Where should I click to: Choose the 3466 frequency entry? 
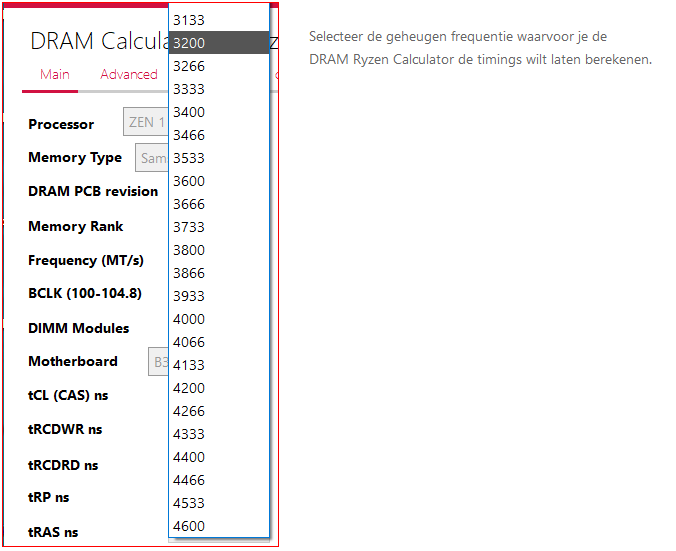[219, 135]
